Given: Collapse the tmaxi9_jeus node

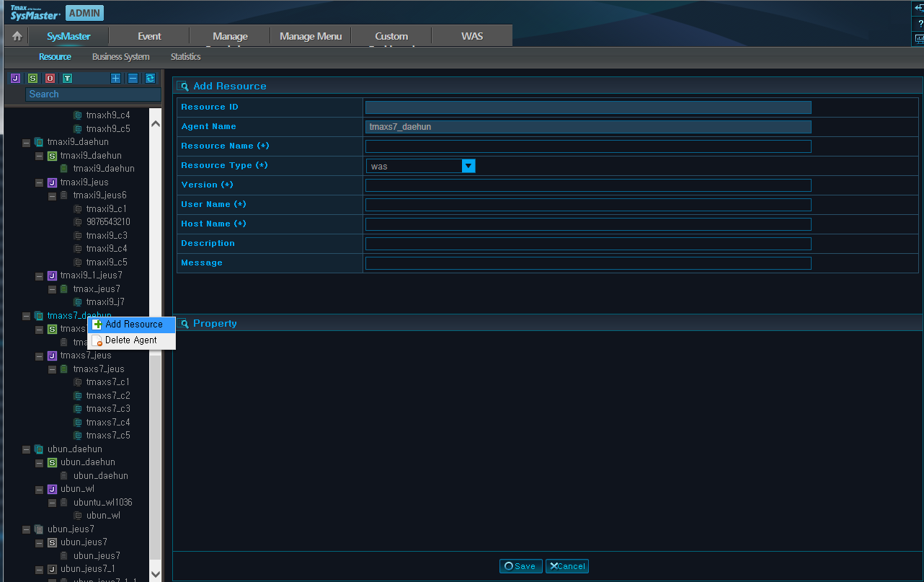Looking at the screenshot, I should (39, 182).
